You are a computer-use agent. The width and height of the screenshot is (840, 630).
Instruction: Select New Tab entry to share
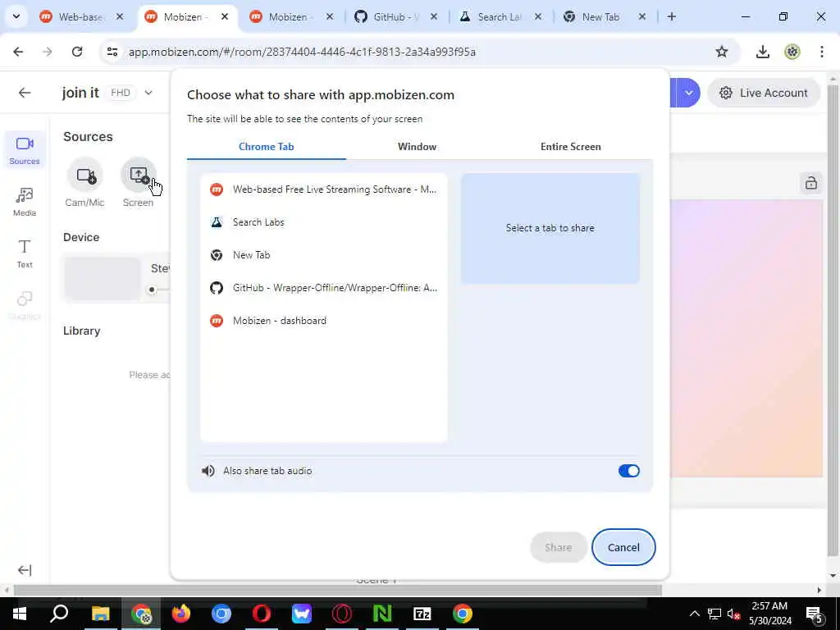coord(323,255)
